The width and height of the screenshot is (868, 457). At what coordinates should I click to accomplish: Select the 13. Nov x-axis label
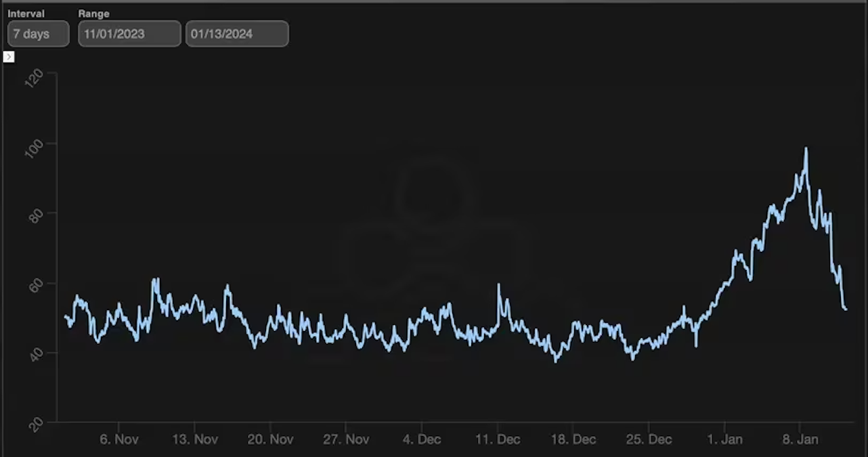coord(195,439)
